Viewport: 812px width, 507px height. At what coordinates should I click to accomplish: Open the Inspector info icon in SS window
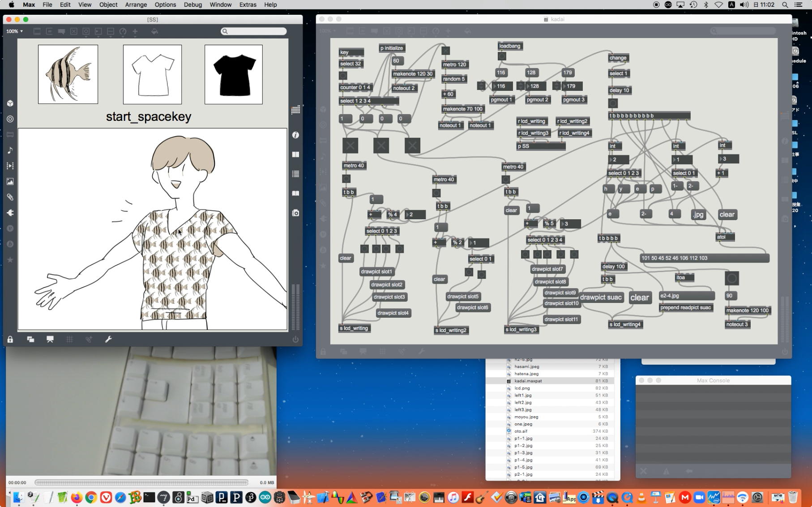tap(295, 135)
